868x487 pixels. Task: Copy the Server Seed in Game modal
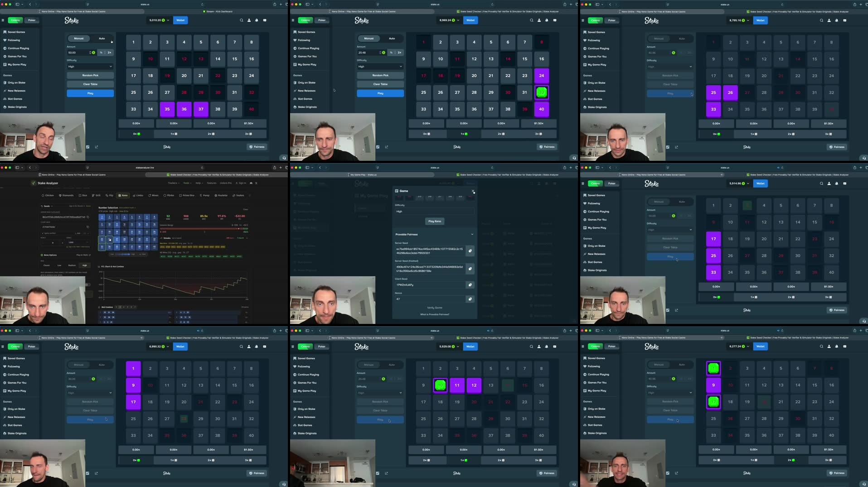coord(470,251)
